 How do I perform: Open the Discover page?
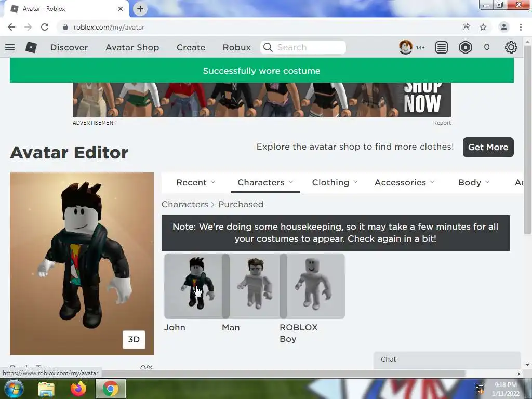pos(69,47)
